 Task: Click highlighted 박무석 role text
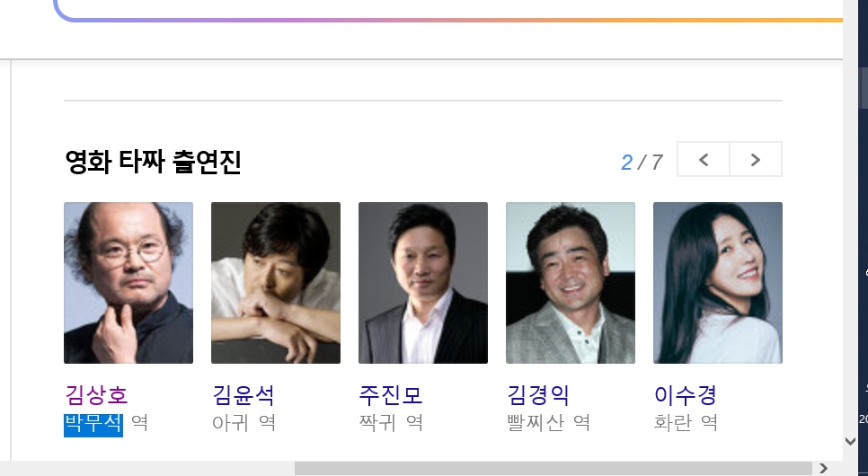pyautogui.click(x=93, y=424)
